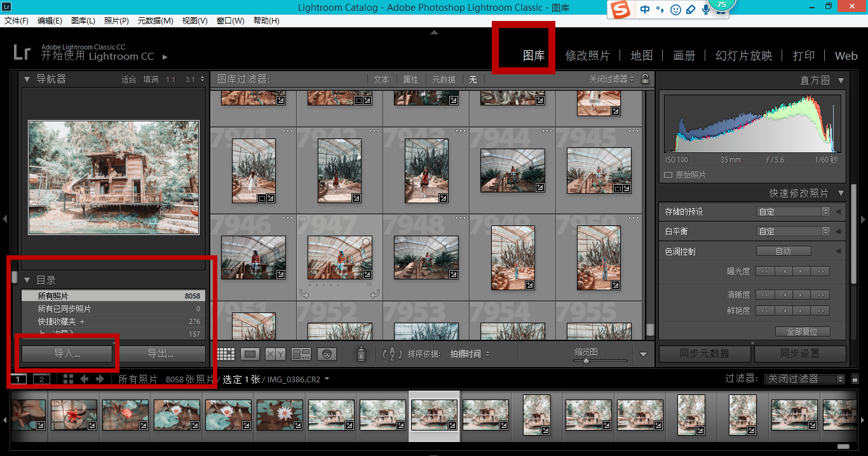
Task: Select the Painter spray can tool
Action: pos(361,354)
